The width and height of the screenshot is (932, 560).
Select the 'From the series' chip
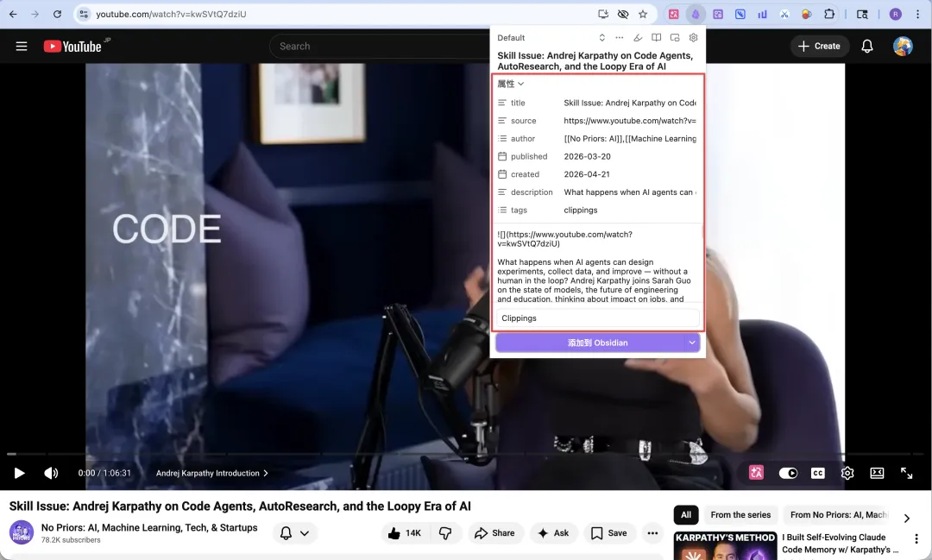click(740, 515)
